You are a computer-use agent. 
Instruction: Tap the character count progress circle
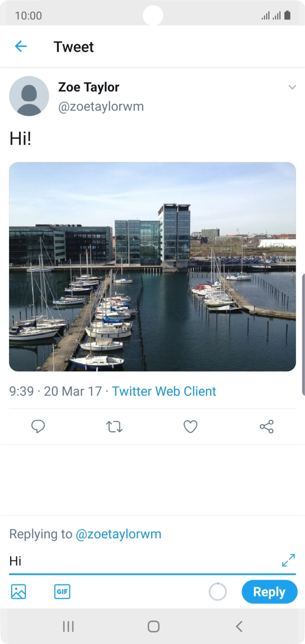coord(217,592)
